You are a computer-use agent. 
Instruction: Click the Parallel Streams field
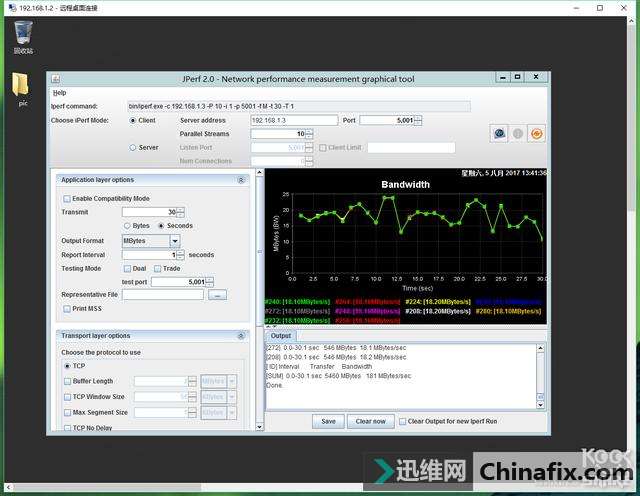(x=278, y=134)
